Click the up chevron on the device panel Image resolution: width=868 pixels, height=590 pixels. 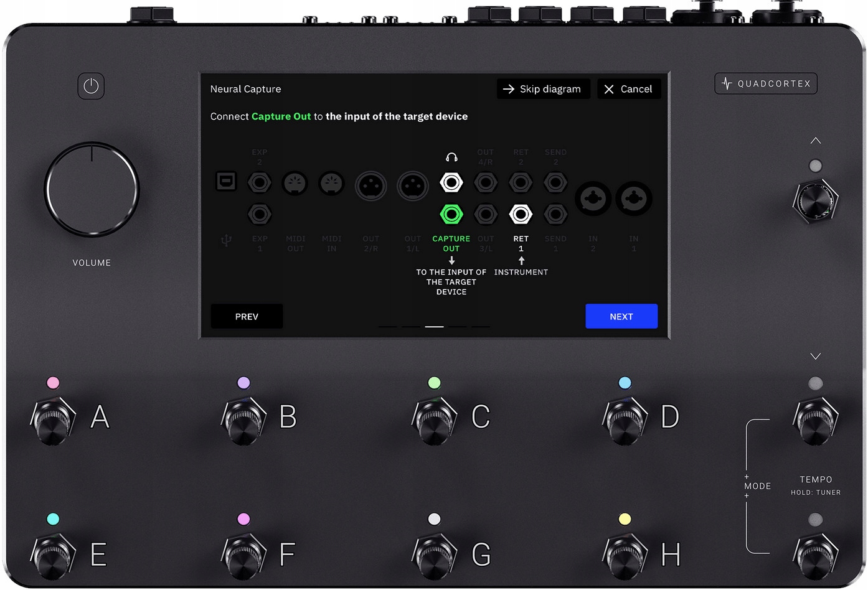coord(816,141)
